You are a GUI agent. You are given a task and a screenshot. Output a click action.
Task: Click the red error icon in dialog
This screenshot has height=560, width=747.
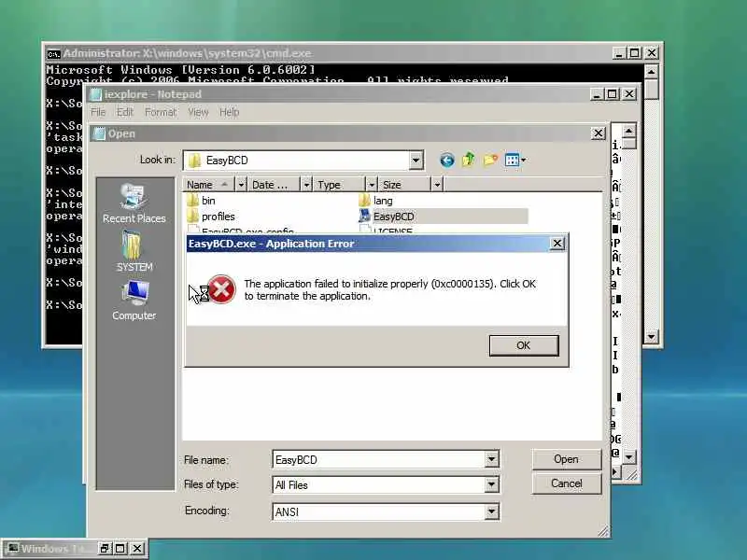click(x=221, y=289)
